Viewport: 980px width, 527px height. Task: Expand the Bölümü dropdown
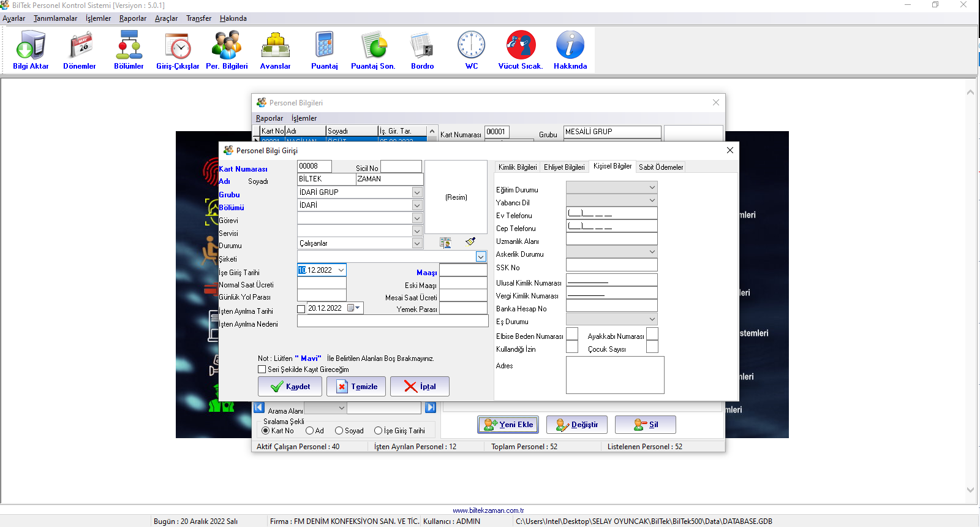click(417, 205)
